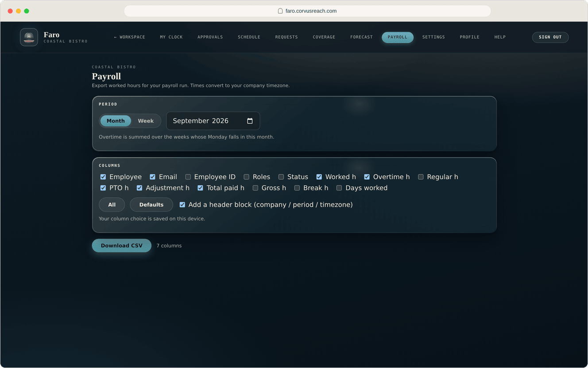Click the Faro bistro logo icon

[x=29, y=37]
